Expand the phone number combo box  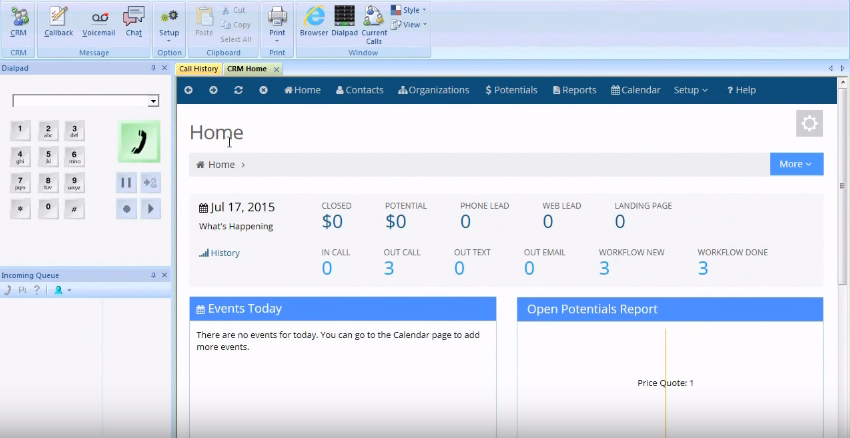153,101
